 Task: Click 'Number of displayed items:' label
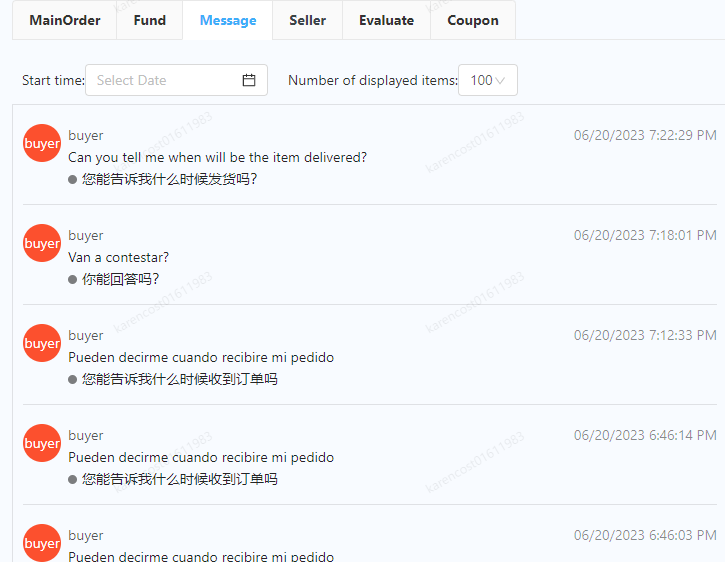pyautogui.click(x=373, y=80)
